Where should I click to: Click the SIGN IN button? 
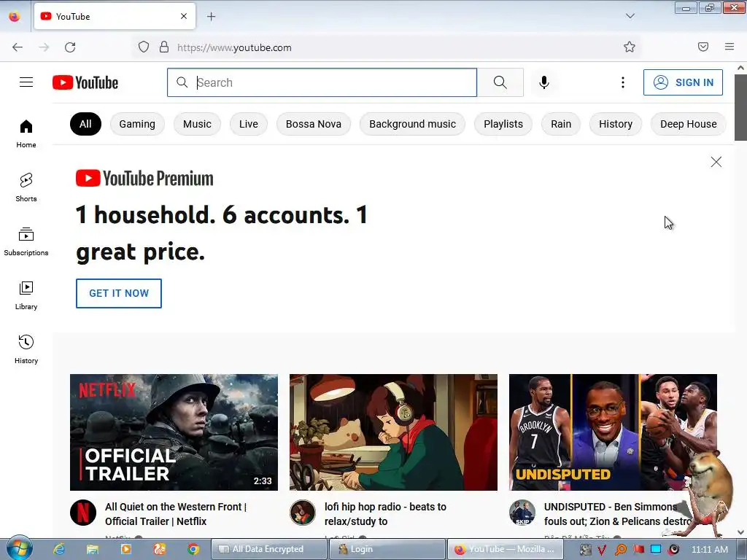point(683,82)
